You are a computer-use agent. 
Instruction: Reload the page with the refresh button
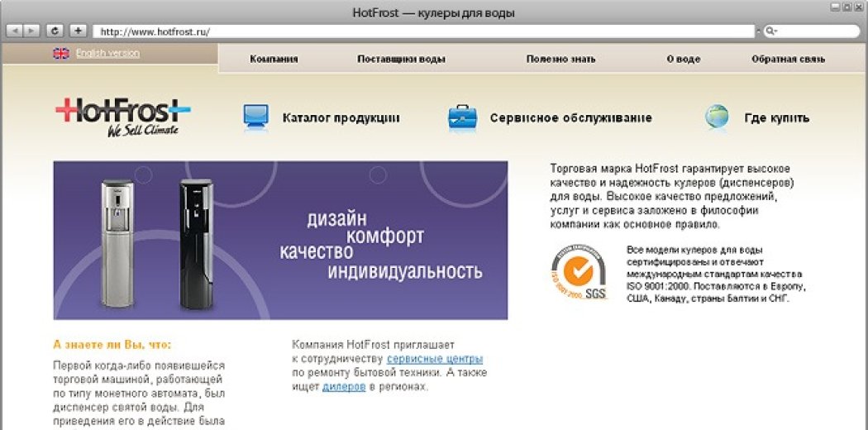55,31
